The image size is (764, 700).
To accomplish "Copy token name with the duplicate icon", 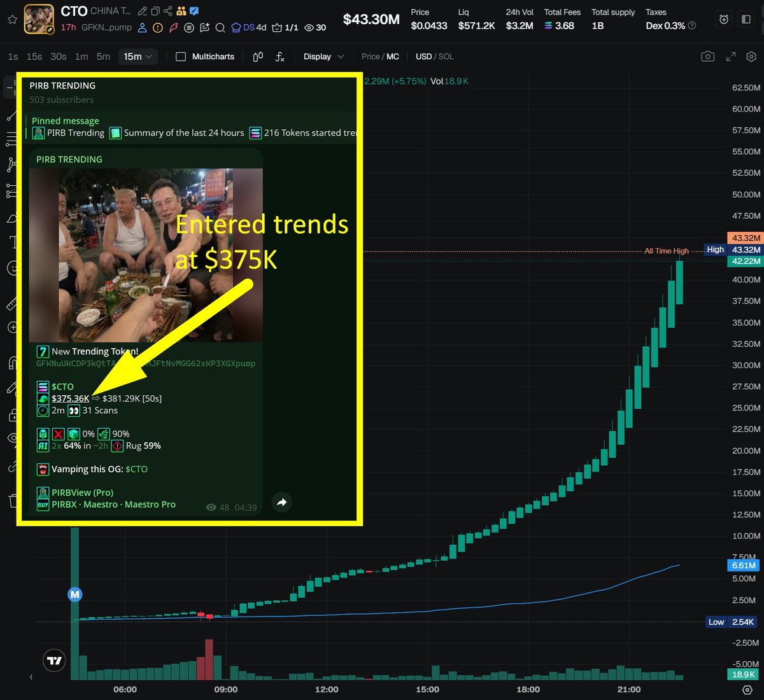I will (x=155, y=11).
